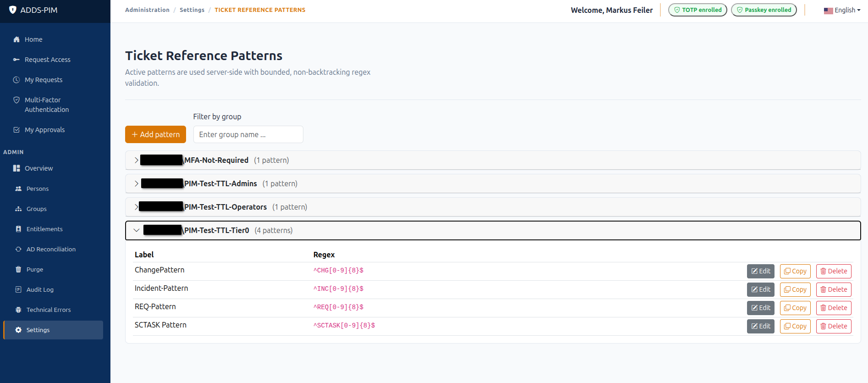868x383 pixels.
Task: Delete the SCTASK Pattern row
Action: pos(834,326)
